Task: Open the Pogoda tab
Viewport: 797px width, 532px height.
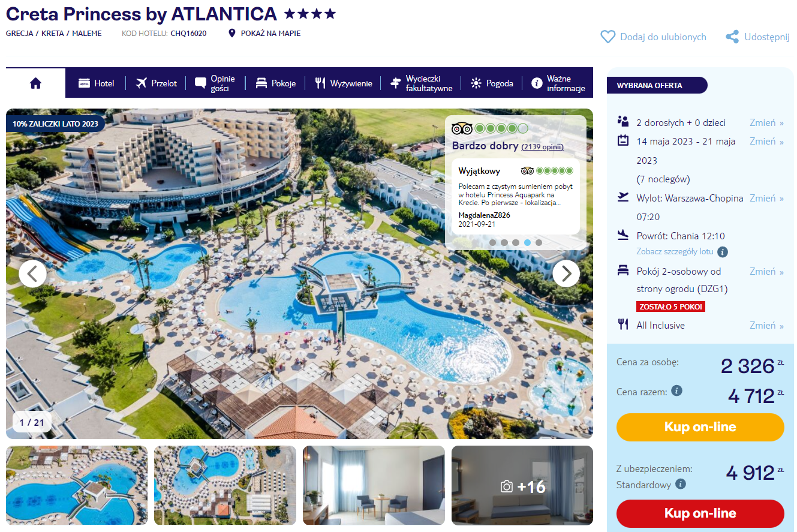Action: click(492, 83)
